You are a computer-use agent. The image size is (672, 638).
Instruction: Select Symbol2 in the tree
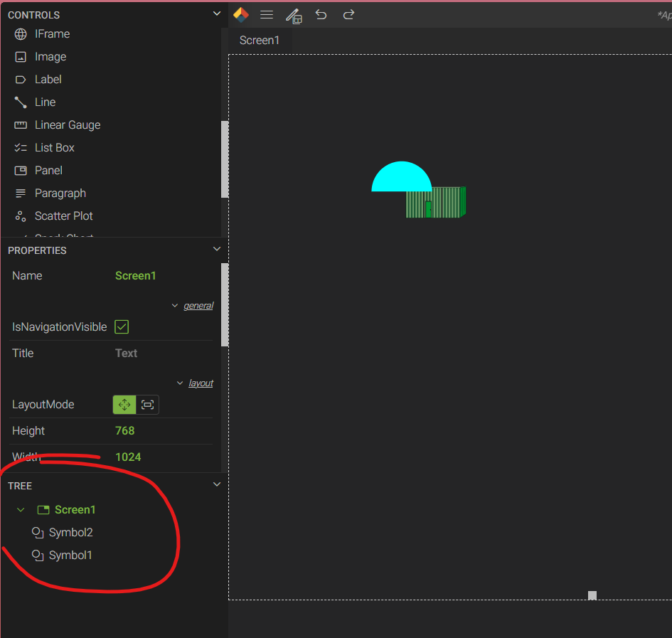(x=70, y=533)
